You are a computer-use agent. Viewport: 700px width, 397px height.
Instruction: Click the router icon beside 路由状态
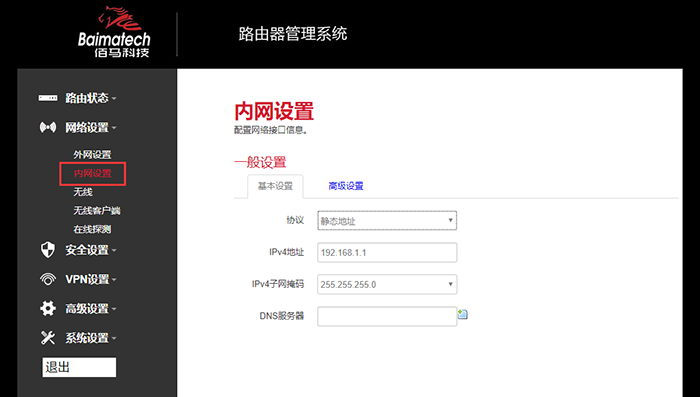click(x=48, y=98)
